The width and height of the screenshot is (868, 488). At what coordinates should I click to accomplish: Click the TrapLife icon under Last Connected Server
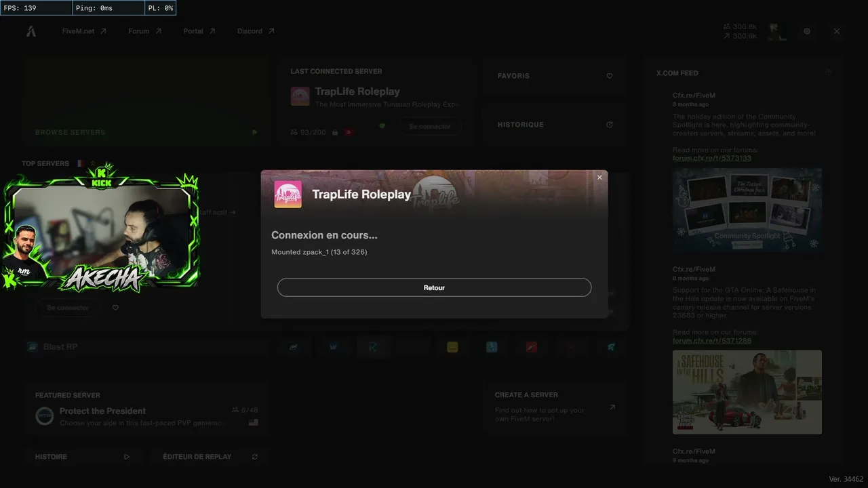300,96
